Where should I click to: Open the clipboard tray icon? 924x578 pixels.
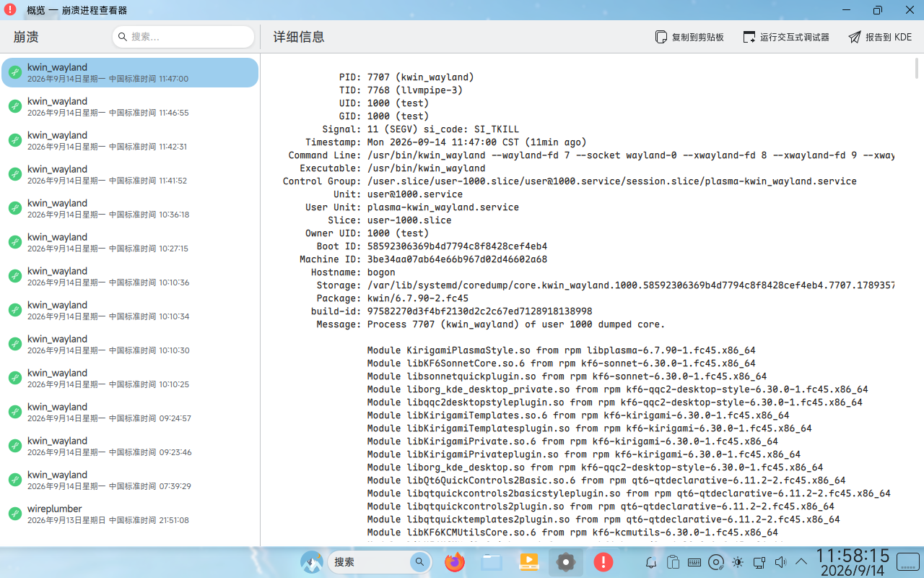[673, 562]
